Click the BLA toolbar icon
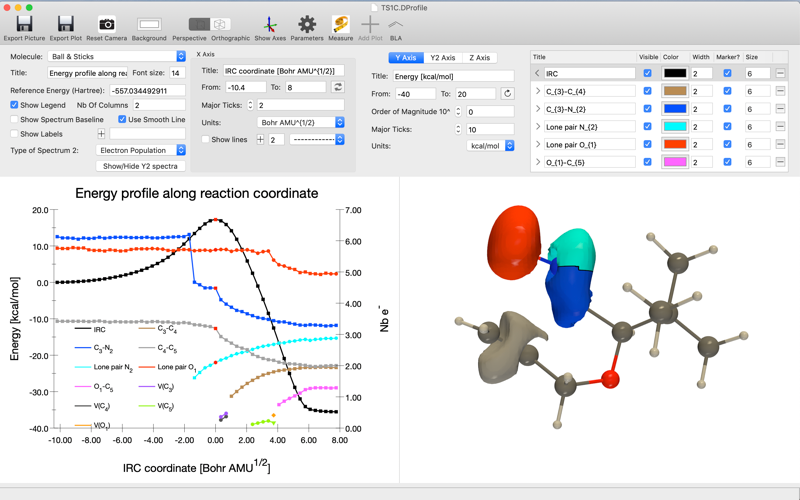 click(395, 24)
